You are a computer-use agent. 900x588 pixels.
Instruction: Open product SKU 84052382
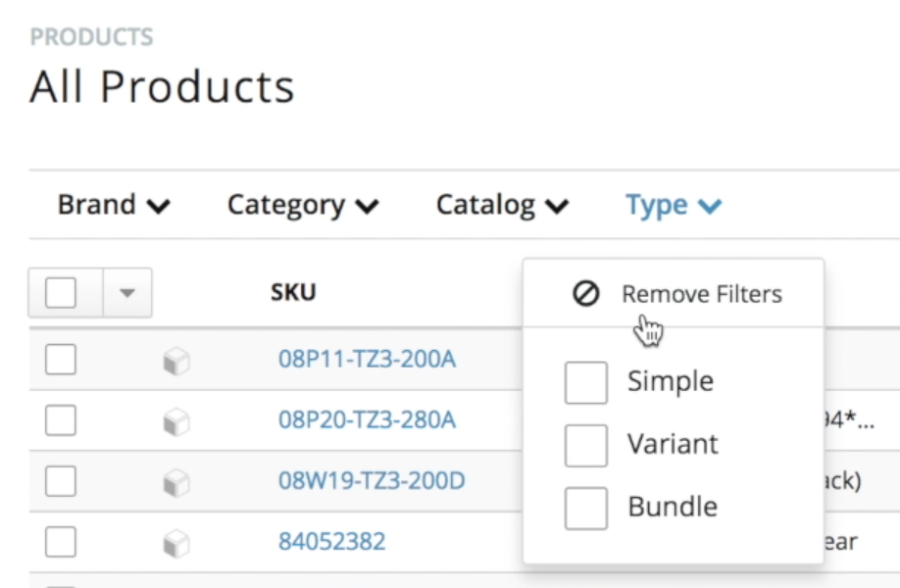coord(331,542)
